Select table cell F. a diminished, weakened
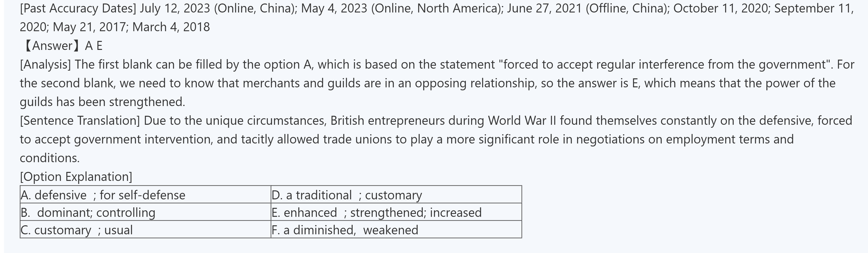 click(x=396, y=230)
